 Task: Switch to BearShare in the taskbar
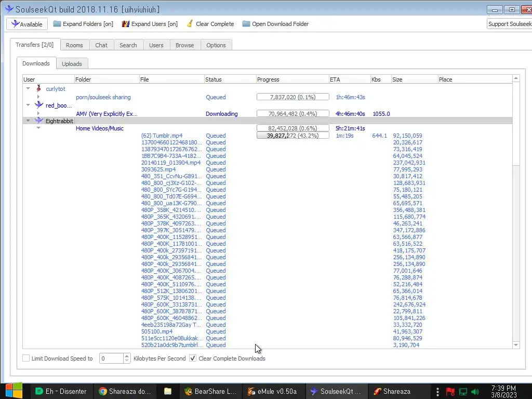tap(211, 391)
